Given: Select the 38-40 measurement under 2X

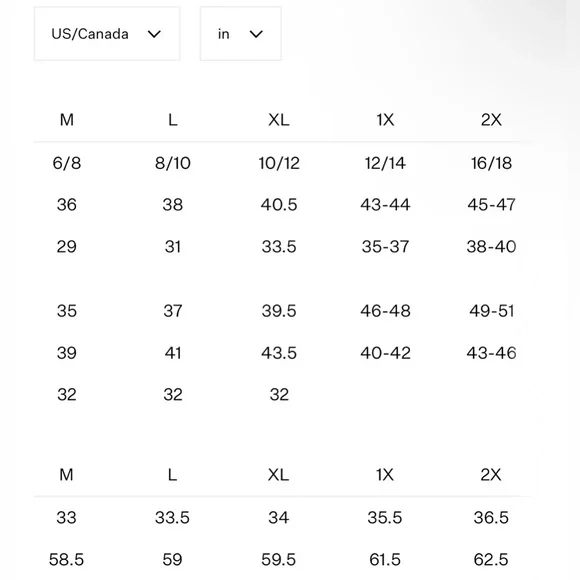Looking at the screenshot, I should click(491, 246).
